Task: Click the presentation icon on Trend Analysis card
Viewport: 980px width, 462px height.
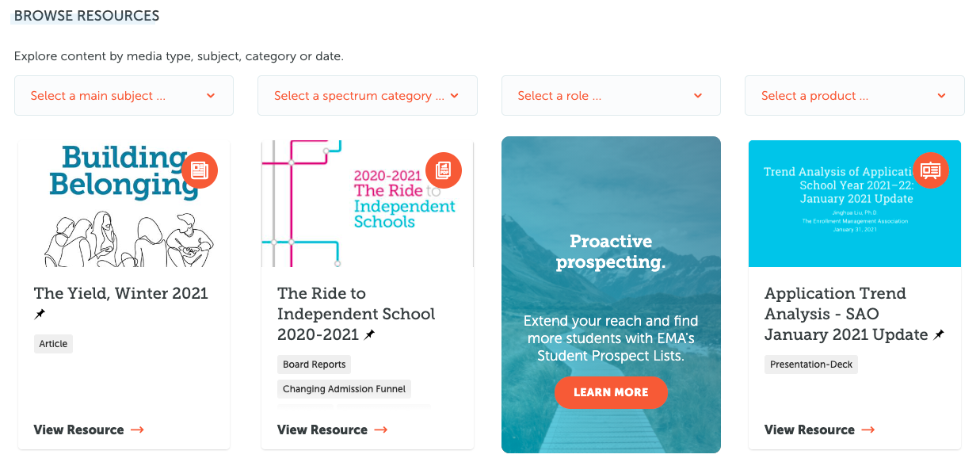Action: (x=930, y=170)
